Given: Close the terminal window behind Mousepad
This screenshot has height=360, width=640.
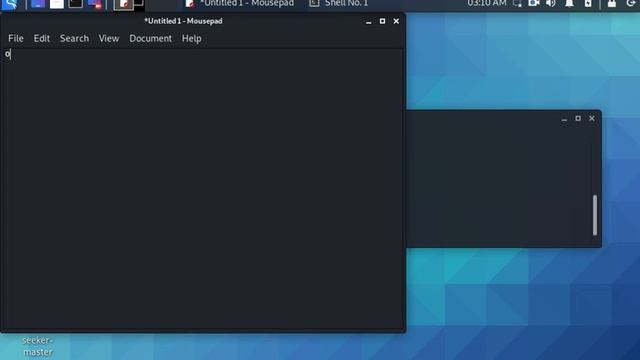Looking at the screenshot, I should pos(591,118).
